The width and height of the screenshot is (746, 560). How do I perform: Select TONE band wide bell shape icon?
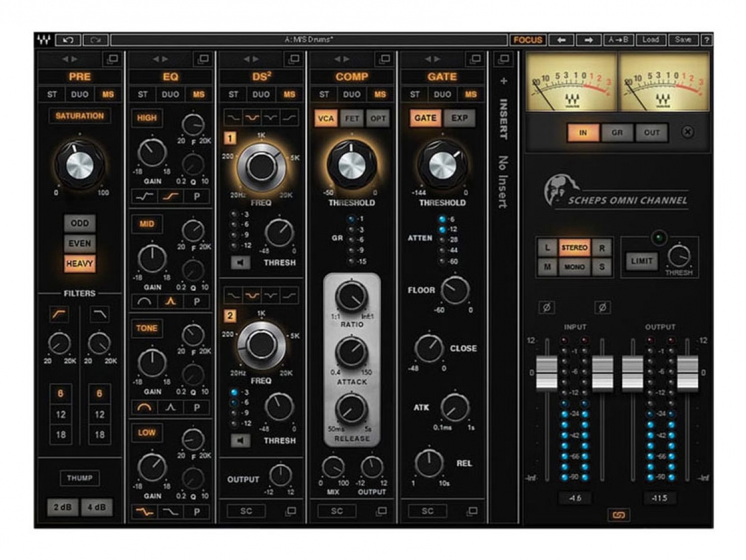coord(144,407)
